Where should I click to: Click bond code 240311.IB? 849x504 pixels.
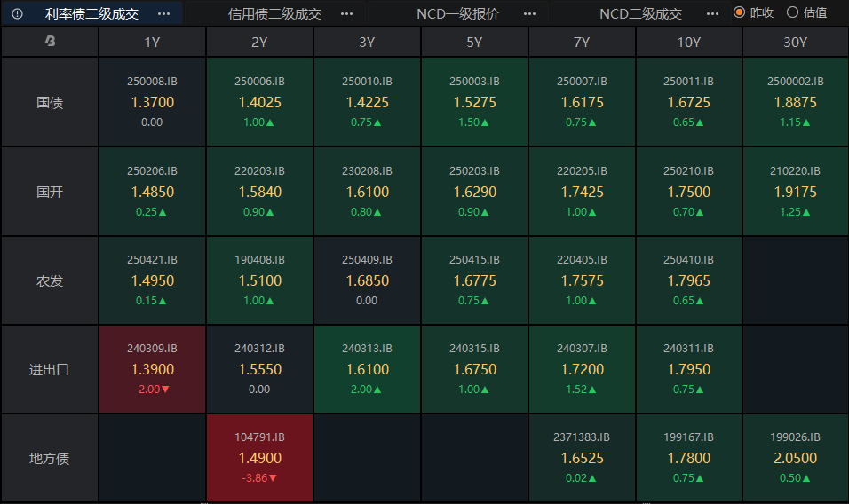(689, 348)
